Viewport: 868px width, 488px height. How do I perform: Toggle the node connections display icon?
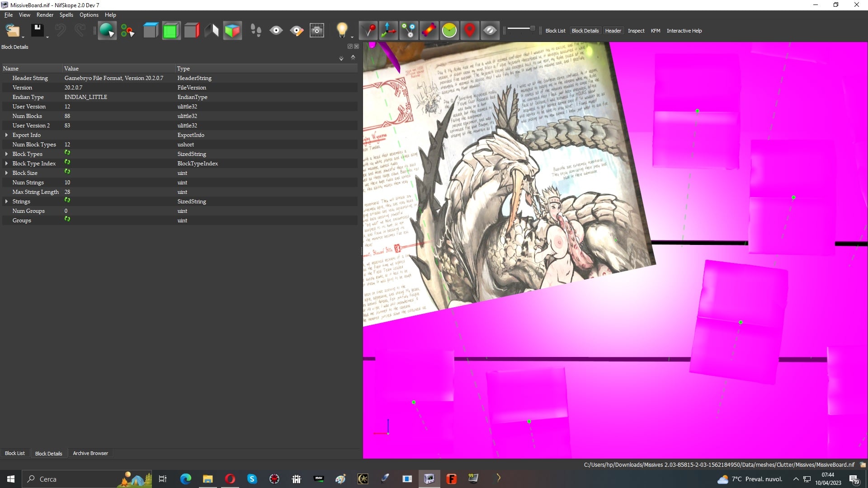click(x=409, y=31)
